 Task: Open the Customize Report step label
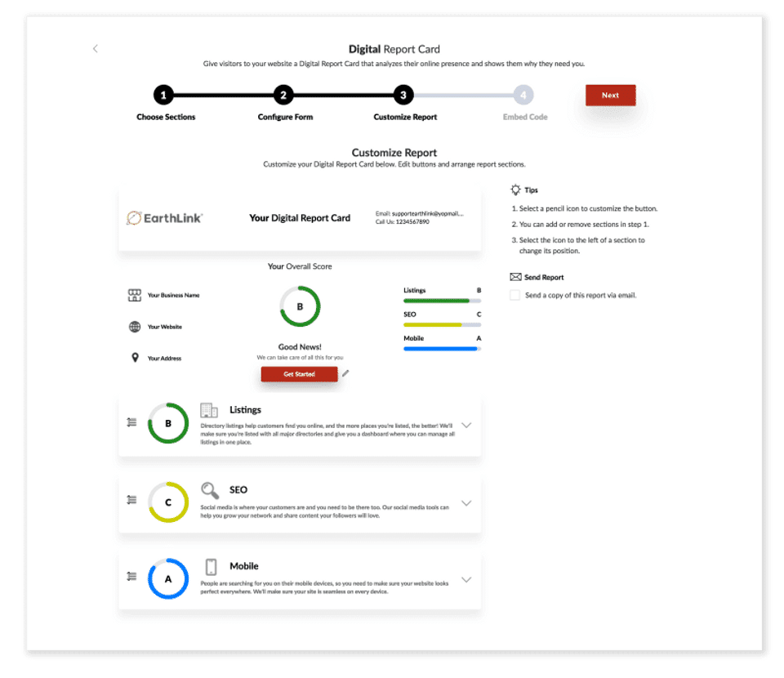click(x=406, y=117)
